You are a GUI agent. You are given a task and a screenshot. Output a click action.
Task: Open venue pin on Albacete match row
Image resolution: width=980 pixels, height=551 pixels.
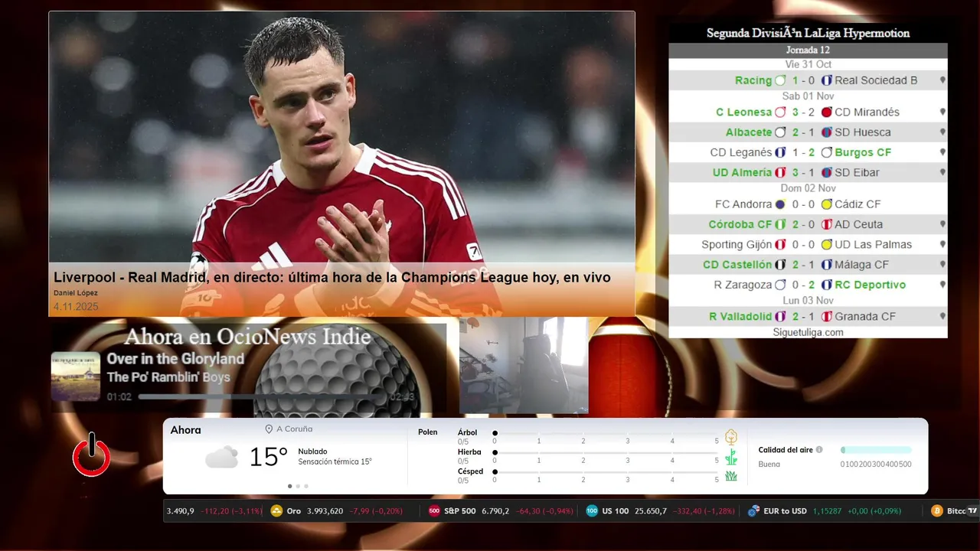click(x=942, y=132)
